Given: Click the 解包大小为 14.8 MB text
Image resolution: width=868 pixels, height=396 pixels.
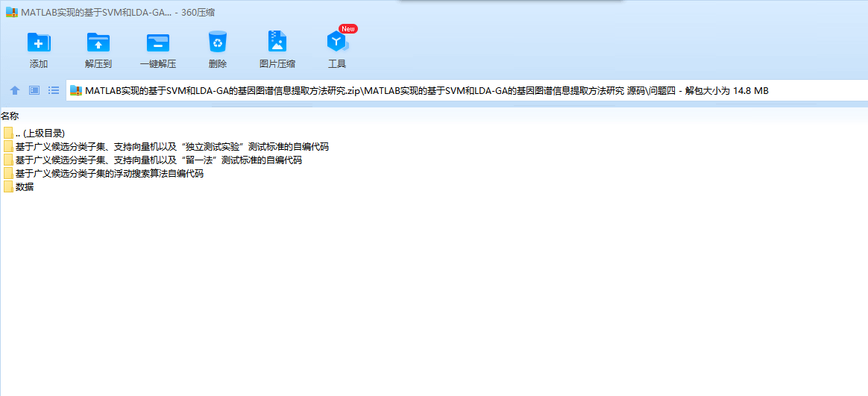Looking at the screenshot, I should click(x=727, y=91).
